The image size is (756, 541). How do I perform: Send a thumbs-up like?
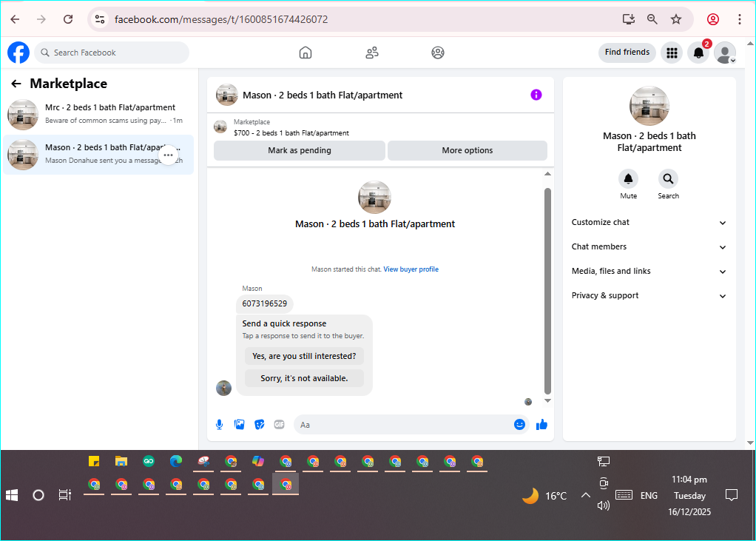coord(542,424)
